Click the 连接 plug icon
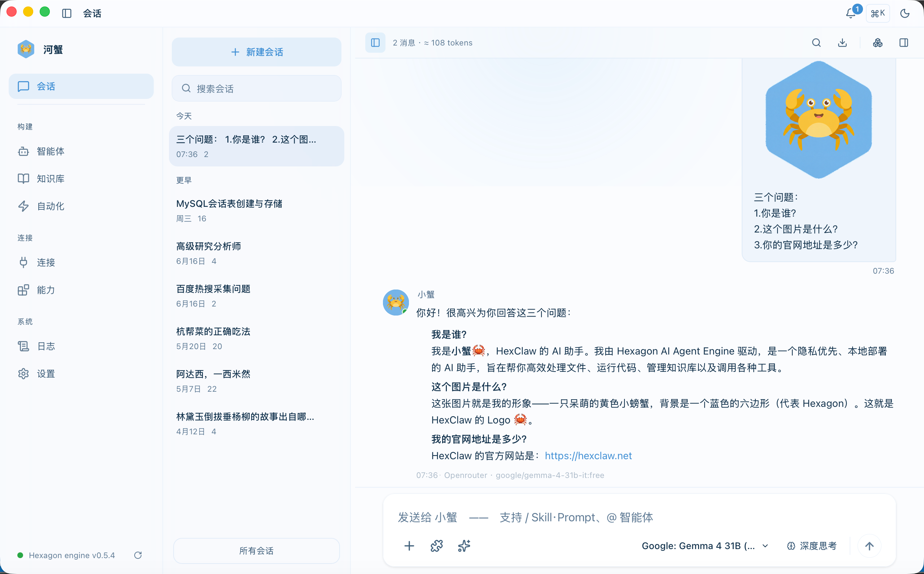Screen dimensions: 924x574 pyautogui.click(x=23, y=262)
